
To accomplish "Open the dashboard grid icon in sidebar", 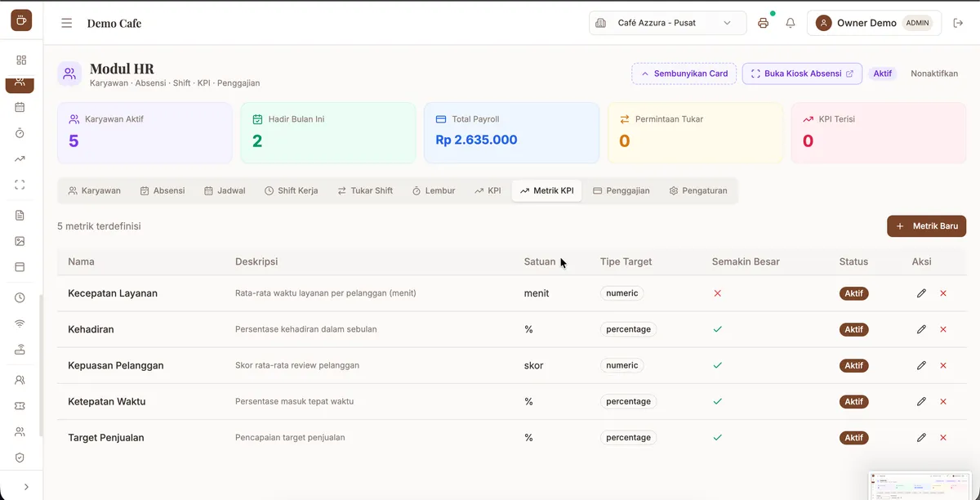I will pos(20,60).
